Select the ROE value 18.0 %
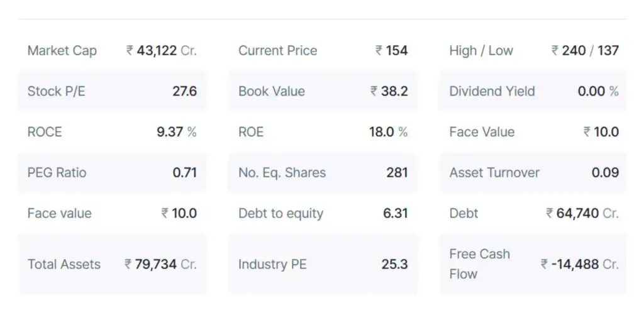Screen dimensions: 644x322 [388, 132]
